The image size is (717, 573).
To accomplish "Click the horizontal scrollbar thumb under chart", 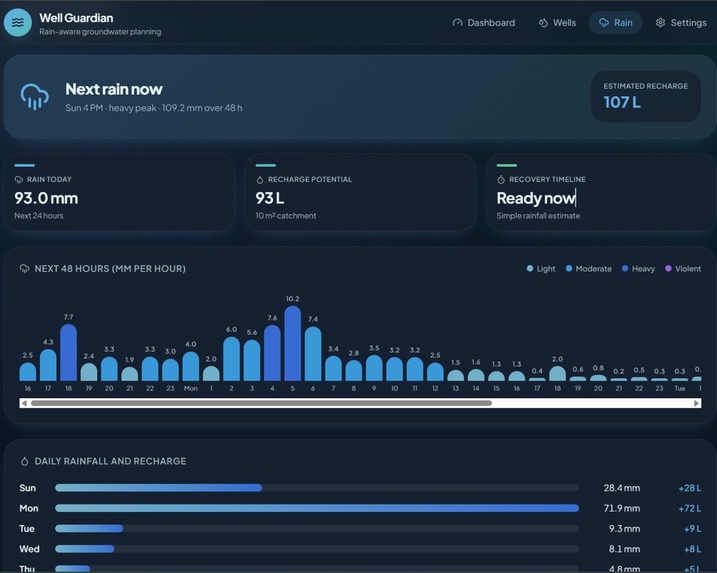I will click(x=262, y=403).
